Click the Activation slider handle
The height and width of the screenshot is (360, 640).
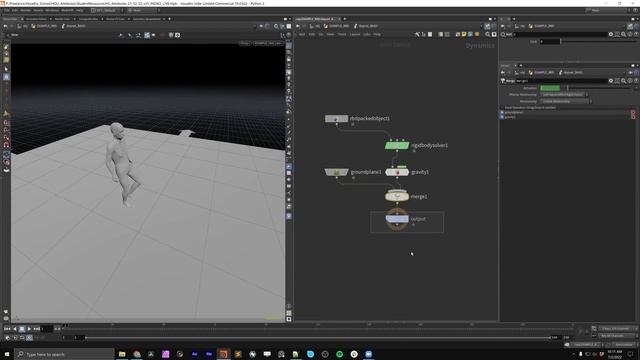[567, 88]
